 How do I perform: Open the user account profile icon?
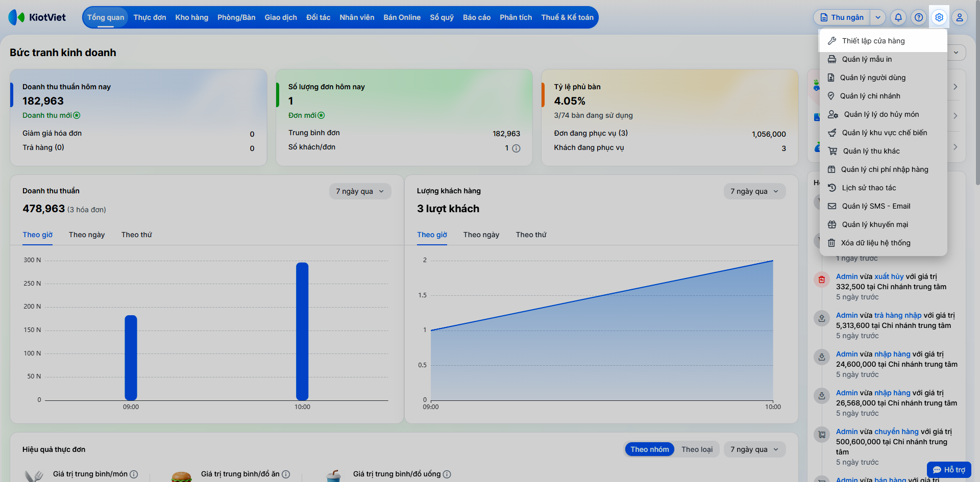pyautogui.click(x=960, y=17)
